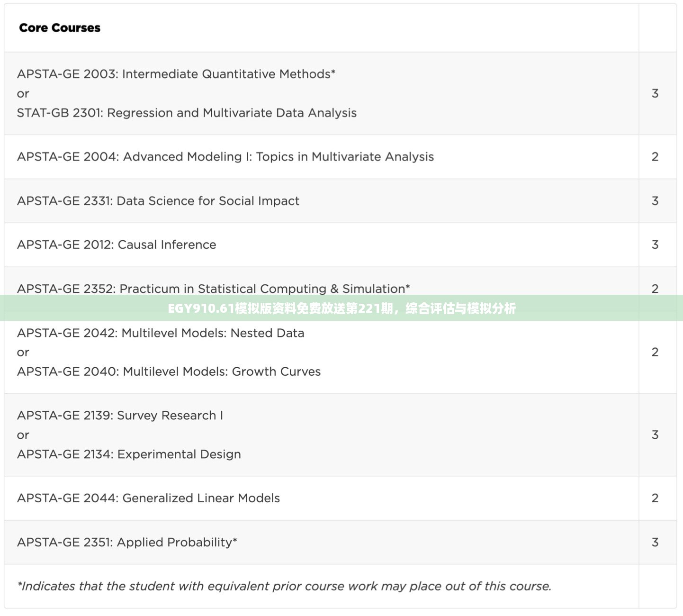Select the Core Courses table heading
Viewport: 683px width, 616px height.
pyautogui.click(x=60, y=28)
